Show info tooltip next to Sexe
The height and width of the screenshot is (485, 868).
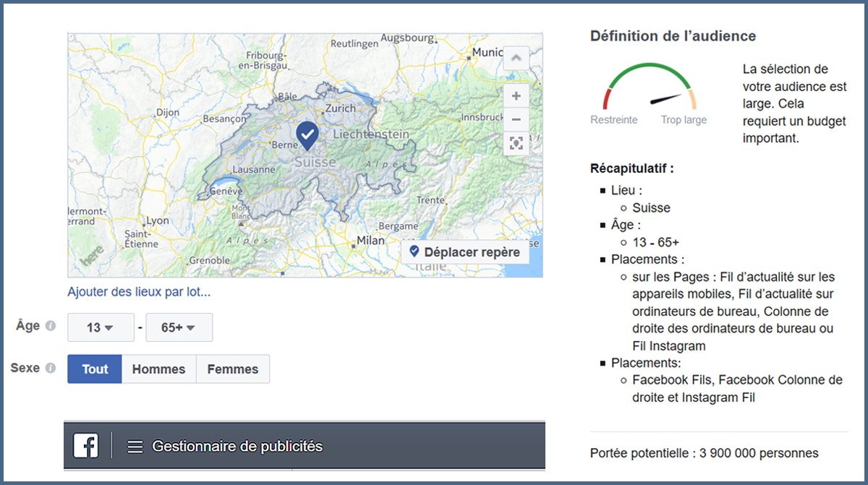click(x=51, y=368)
